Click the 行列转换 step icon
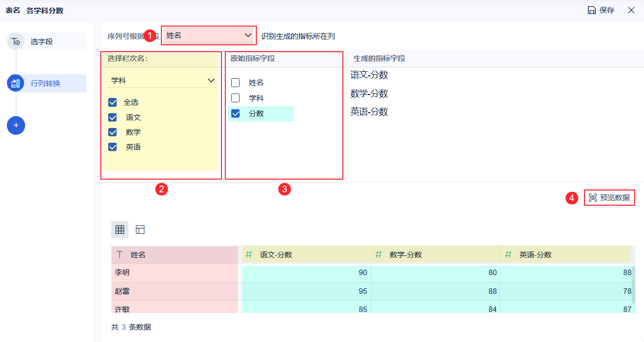Viewport: 644px width, 342px height. 16,83
